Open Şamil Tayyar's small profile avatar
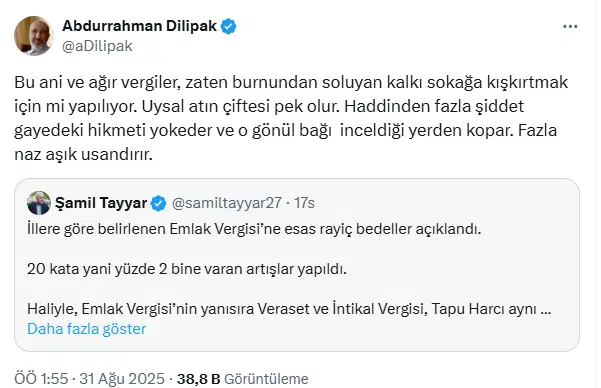The width and height of the screenshot is (601, 388). coord(39,203)
